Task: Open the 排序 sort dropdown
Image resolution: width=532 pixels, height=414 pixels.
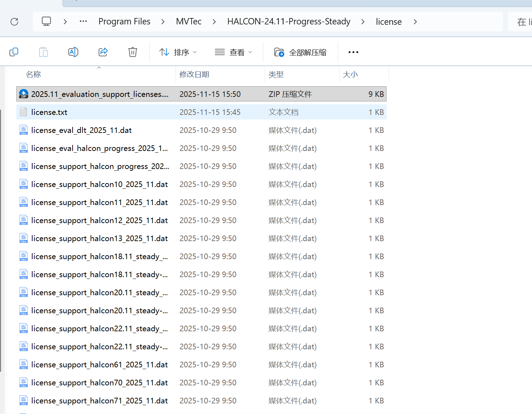Action: pos(178,52)
